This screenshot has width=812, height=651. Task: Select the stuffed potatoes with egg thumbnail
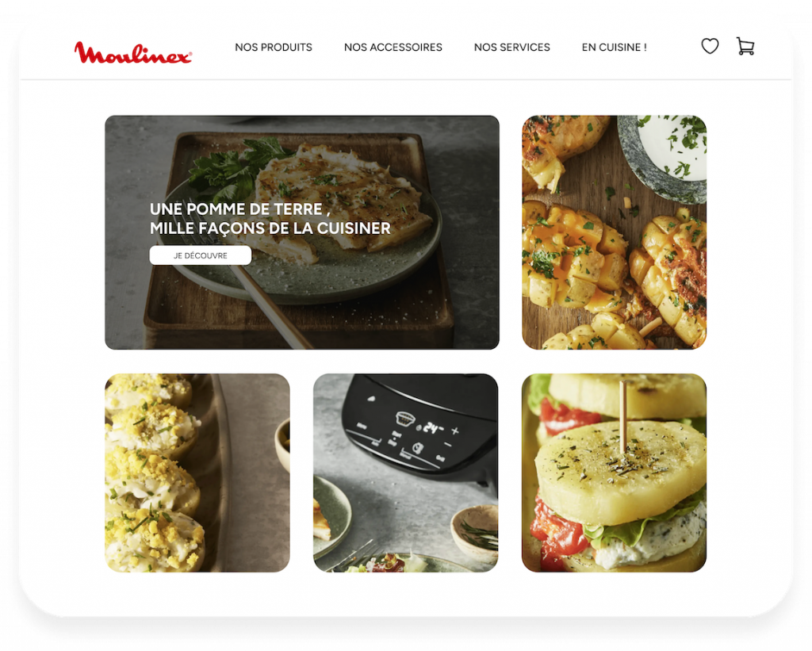tap(197, 473)
